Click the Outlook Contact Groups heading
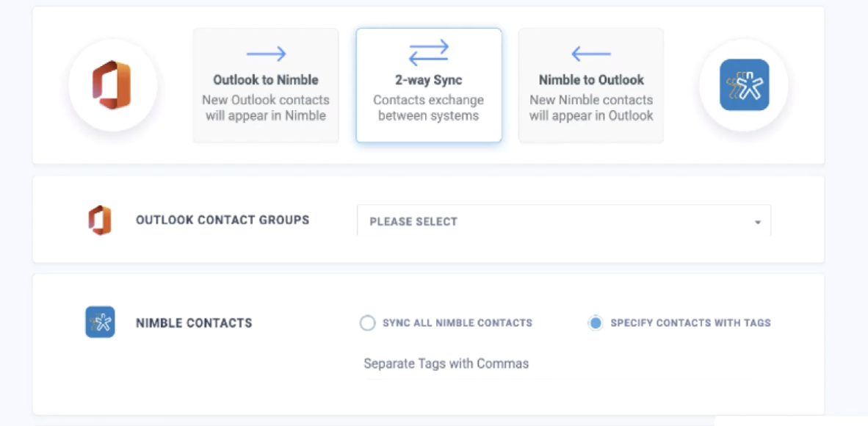 pyautogui.click(x=223, y=220)
